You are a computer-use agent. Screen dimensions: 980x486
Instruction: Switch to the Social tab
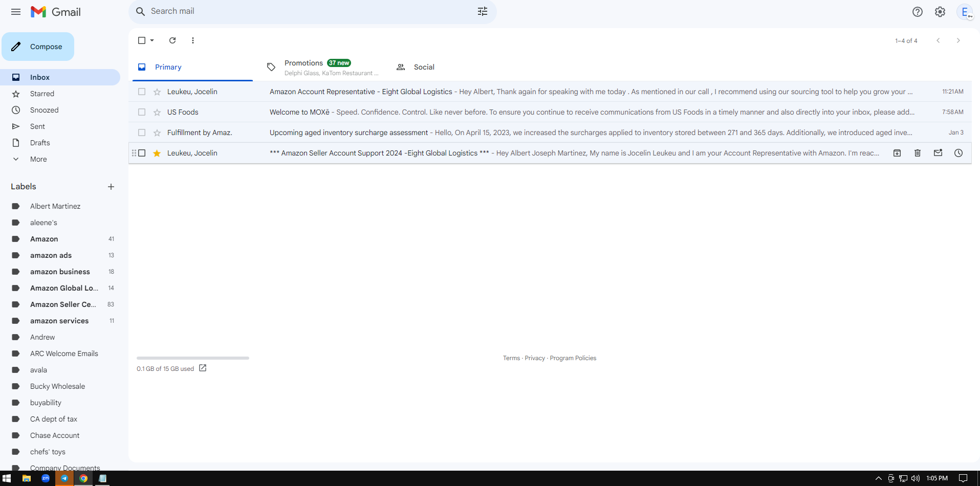424,67
